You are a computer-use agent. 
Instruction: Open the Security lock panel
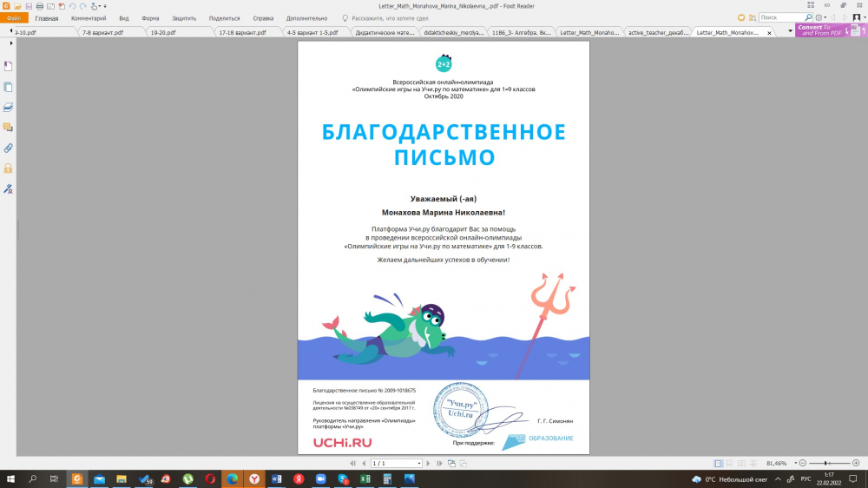9,168
